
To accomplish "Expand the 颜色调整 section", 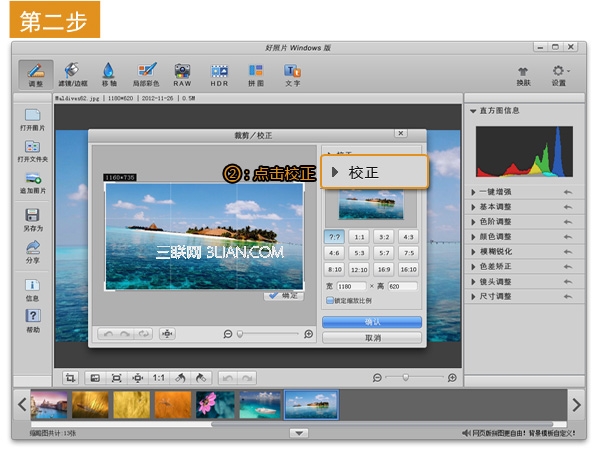I will pos(473,237).
